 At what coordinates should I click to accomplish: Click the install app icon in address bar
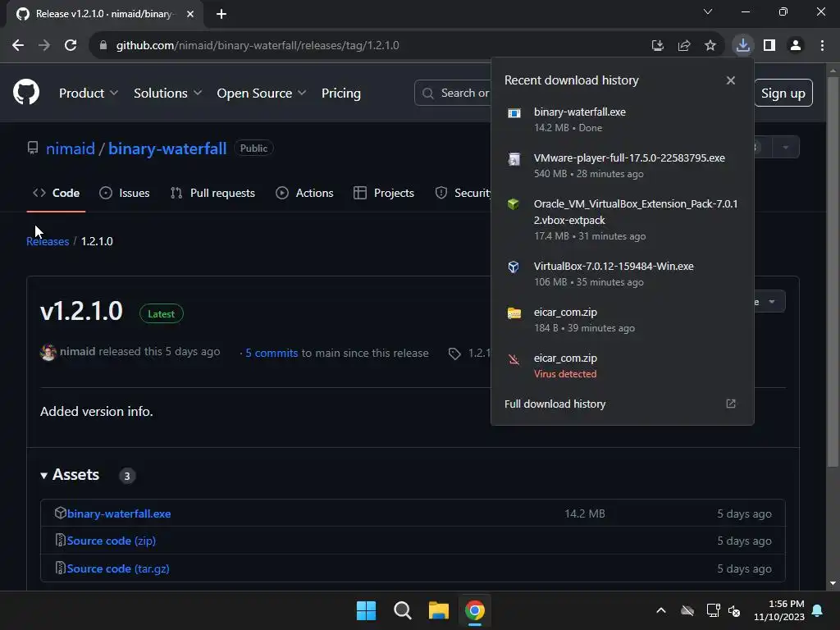pyautogui.click(x=657, y=46)
